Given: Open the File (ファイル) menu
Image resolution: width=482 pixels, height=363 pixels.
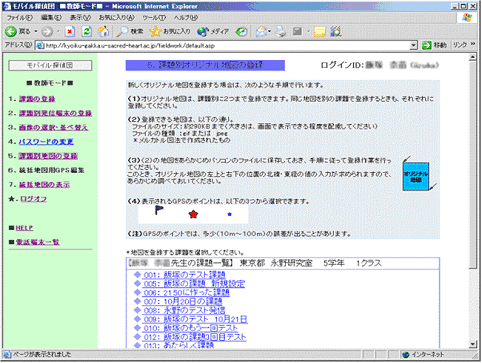Looking at the screenshot, I should tap(20, 17).
